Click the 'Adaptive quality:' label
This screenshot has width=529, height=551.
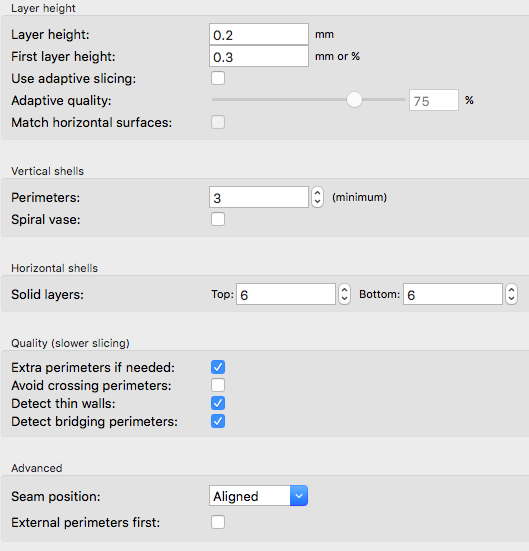61,101
